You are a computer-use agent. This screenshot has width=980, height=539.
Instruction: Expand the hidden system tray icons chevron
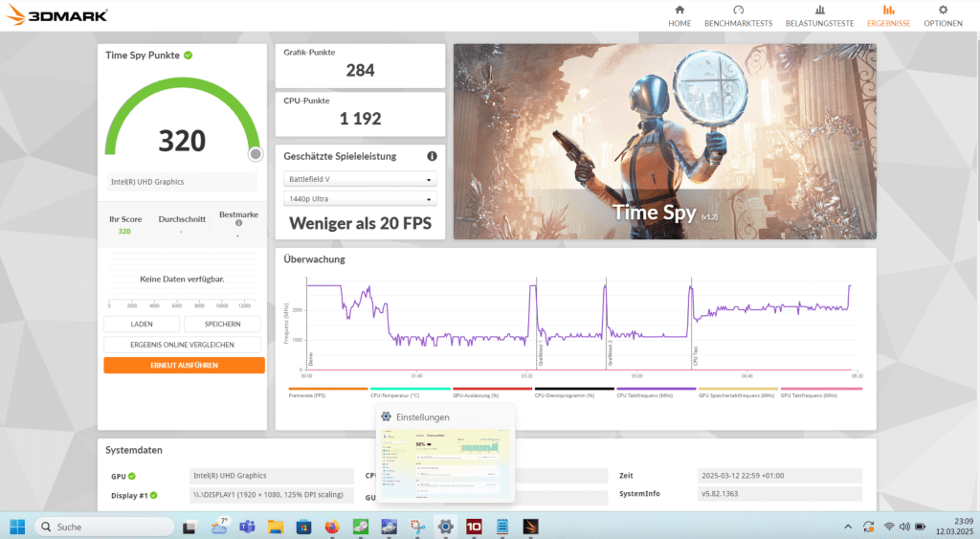[848, 528]
